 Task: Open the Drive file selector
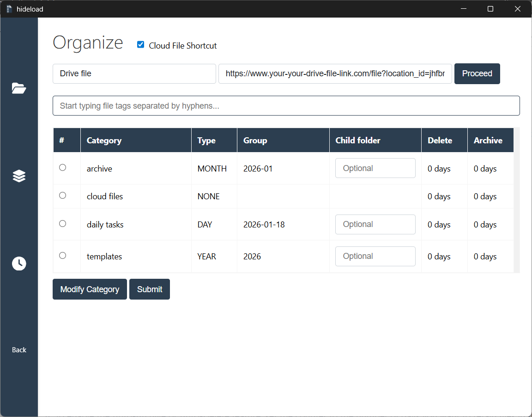pos(134,74)
